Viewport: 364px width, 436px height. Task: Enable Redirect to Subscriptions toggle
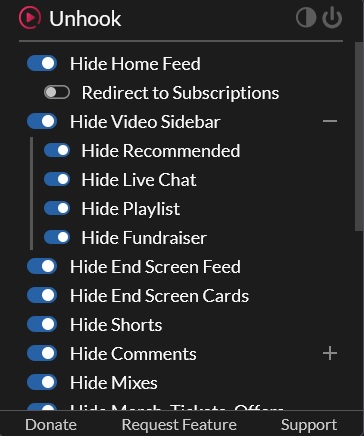click(57, 92)
